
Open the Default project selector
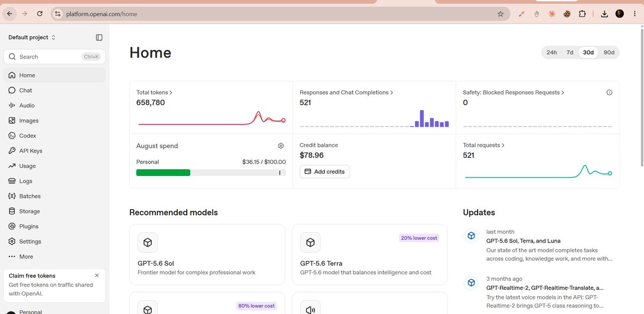tap(32, 38)
